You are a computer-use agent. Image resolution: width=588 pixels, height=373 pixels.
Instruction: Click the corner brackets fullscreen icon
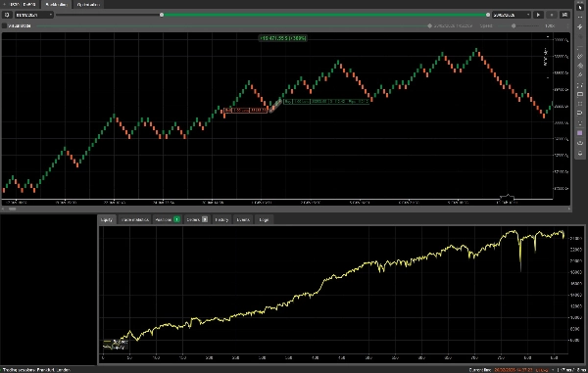pyautogui.click(x=580, y=85)
